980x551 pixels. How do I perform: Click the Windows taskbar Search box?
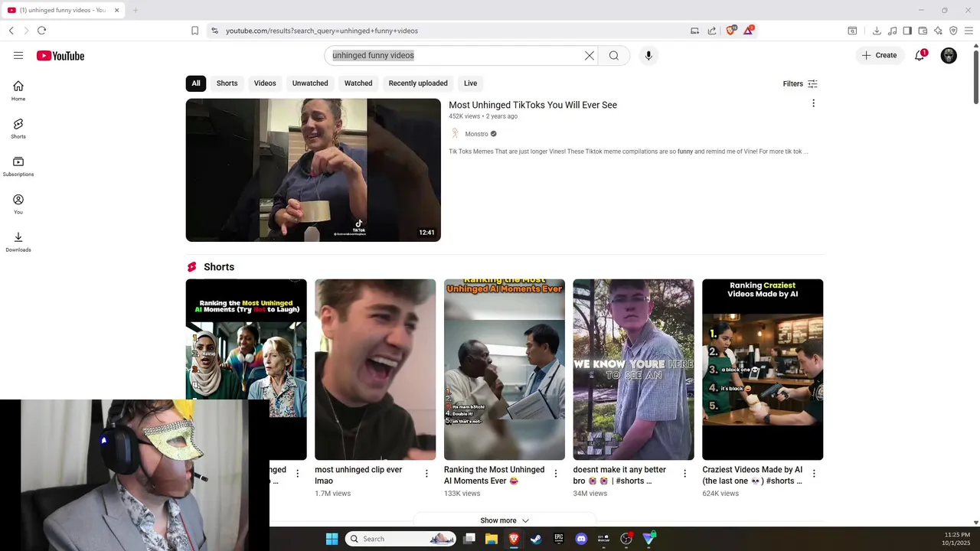pyautogui.click(x=401, y=539)
